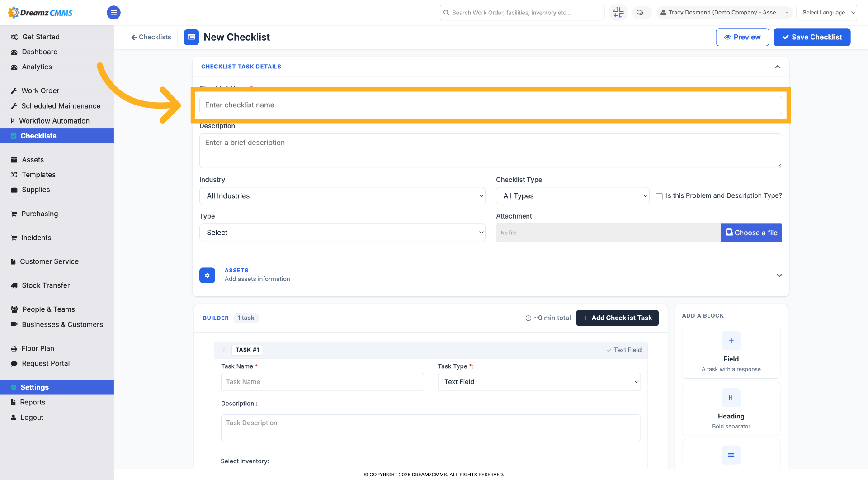Click the 'No file' attachment field
The width and height of the screenshot is (868, 480).
point(608,233)
